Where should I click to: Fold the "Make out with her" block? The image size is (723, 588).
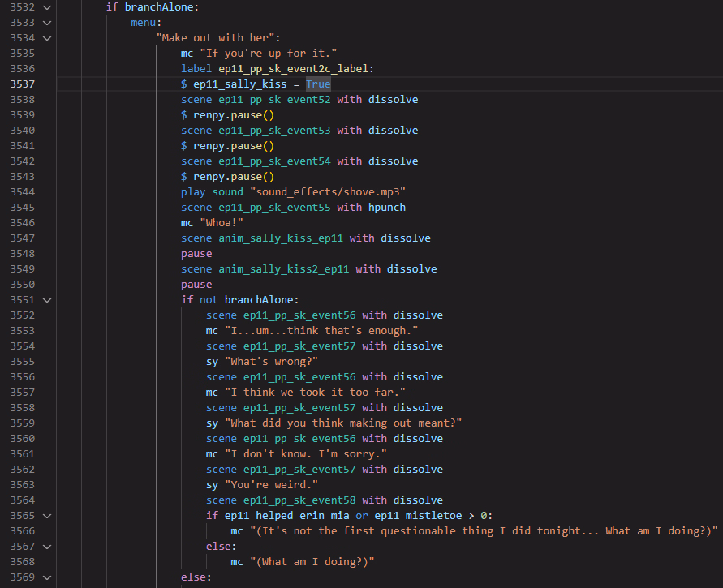(45, 38)
